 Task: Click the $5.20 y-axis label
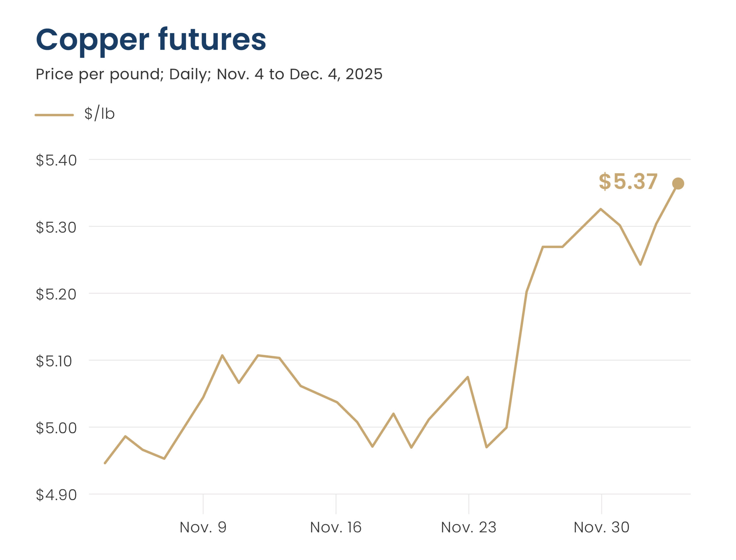[56, 294]
